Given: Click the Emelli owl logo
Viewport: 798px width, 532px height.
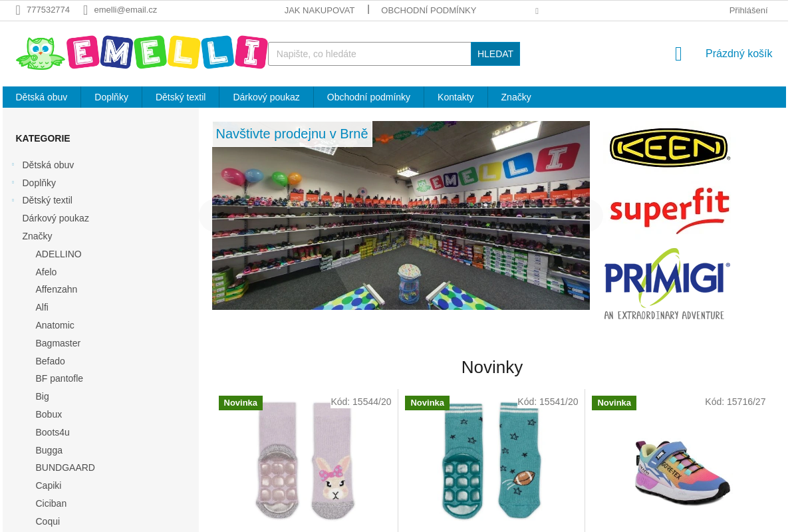Looking at the screenshot, I should coord(141,52).
